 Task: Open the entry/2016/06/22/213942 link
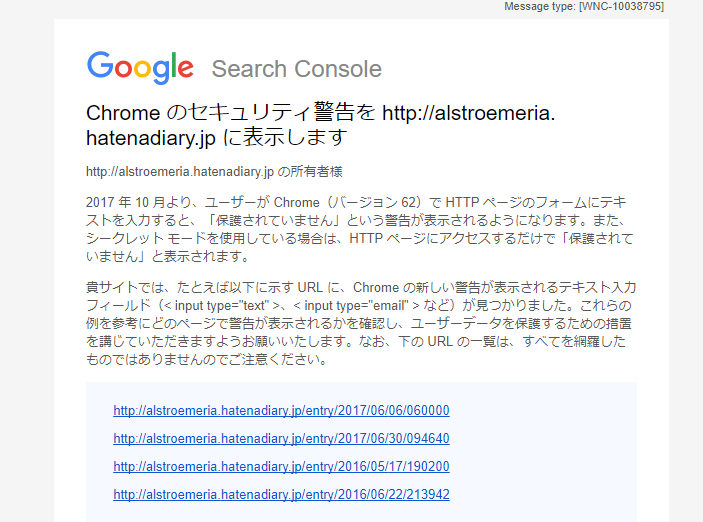click(x=281, y=494)
